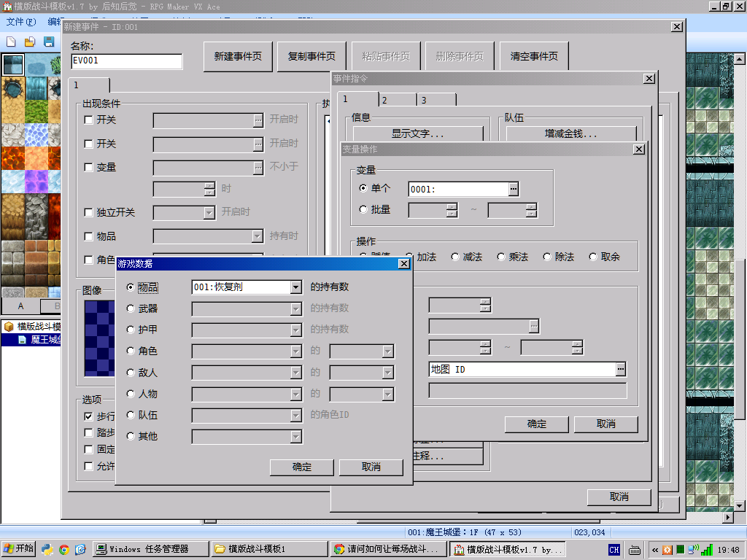Open the 001:恢复剂 item dropdown

pos(296,287)
